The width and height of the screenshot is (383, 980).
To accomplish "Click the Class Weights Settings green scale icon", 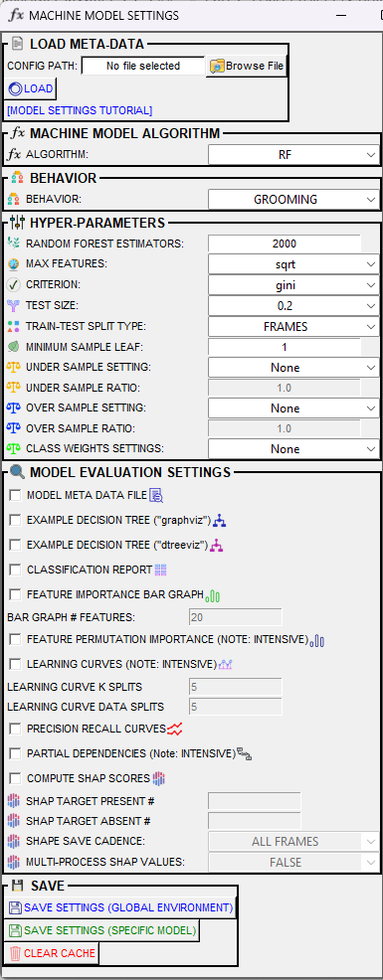I will [14, 448].
